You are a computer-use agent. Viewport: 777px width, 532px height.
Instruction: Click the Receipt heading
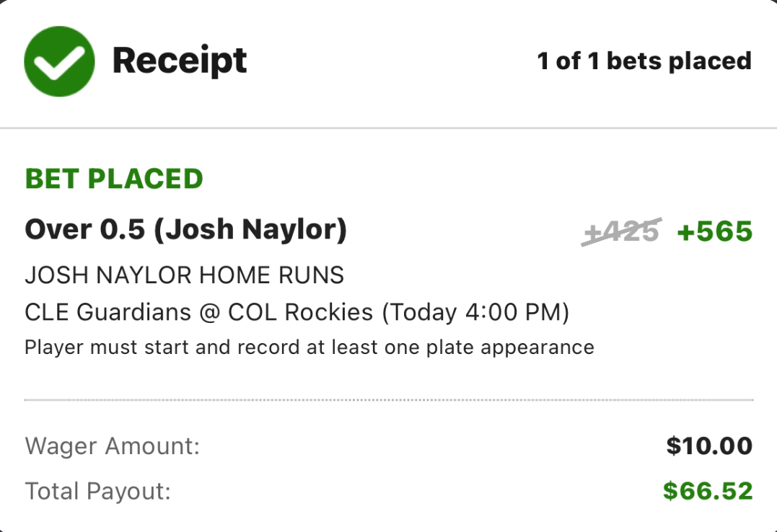pyautogui.click(x=180, y=61)
